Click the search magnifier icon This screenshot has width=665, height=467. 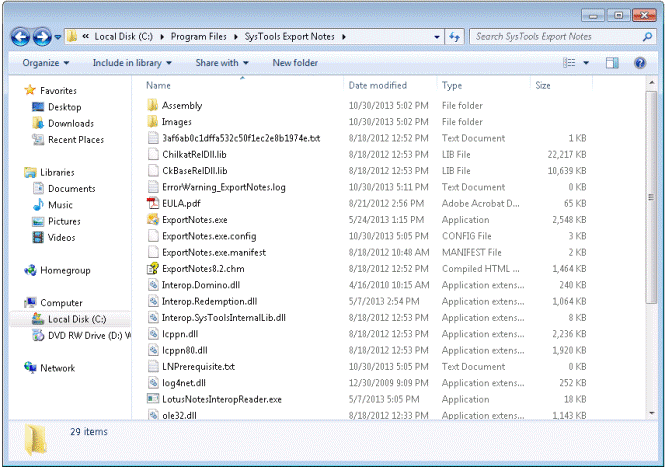click(647, 37)
